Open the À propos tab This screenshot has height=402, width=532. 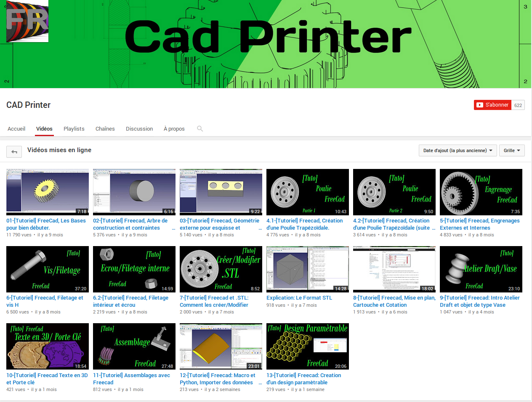(174, 129)
